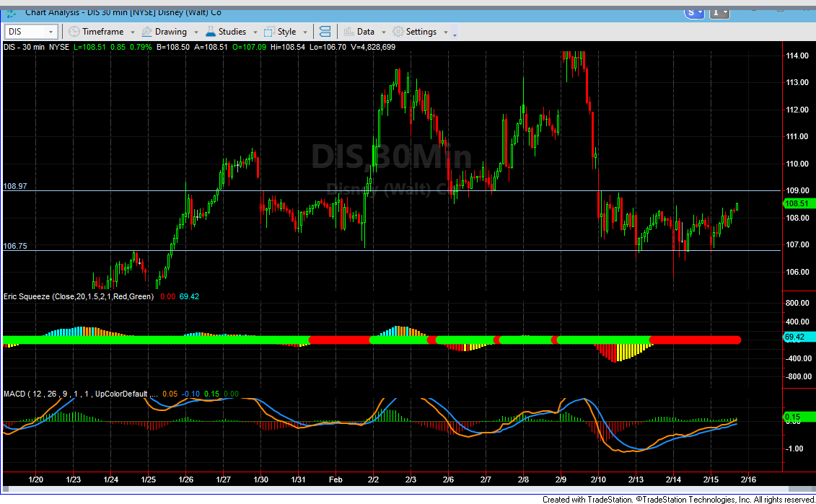Select the 108.97 horizontal line label
This screenshot has height=504, width=816.
(15, 186)
